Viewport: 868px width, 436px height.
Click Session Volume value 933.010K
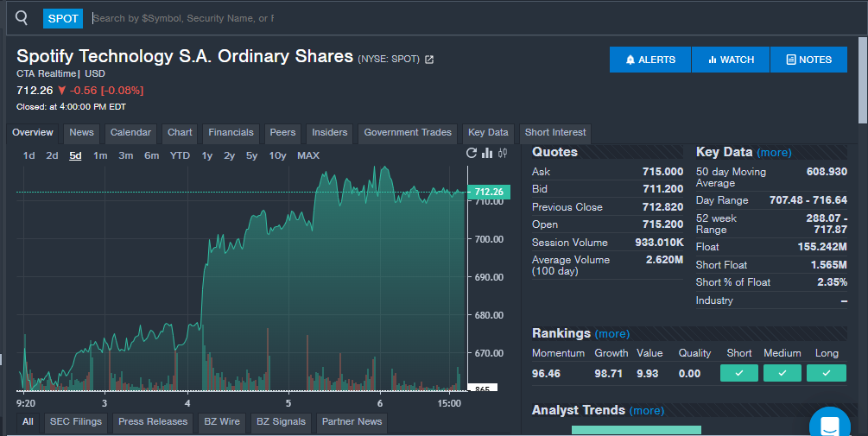click(659, 243)
